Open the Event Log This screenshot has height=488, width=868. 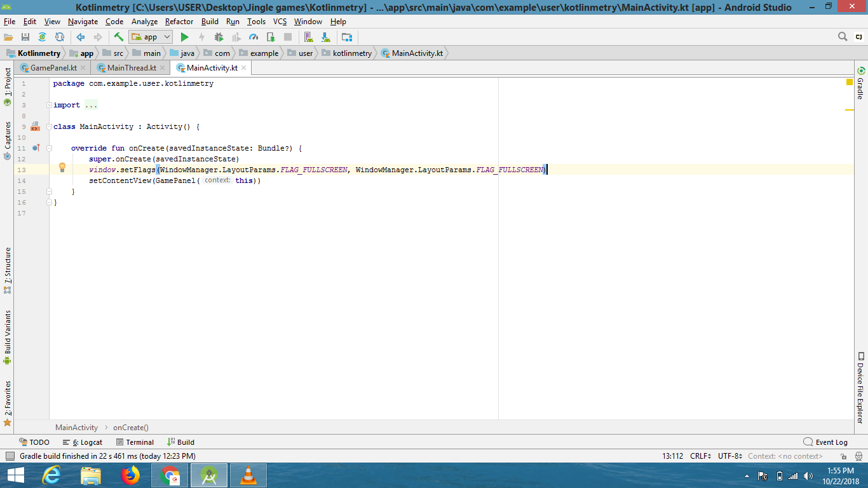coord(831,442)
